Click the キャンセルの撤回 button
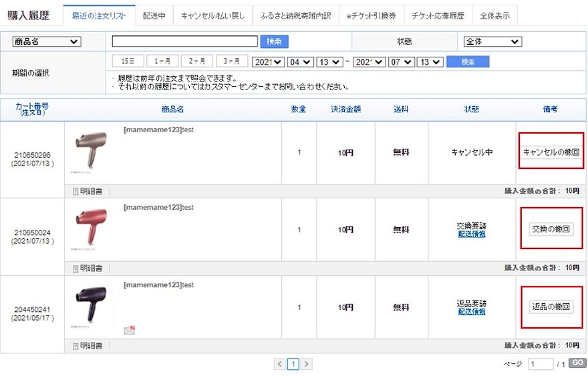Image resolution: width=588 pixels, height=376 pixels. (x=551, y=152)
